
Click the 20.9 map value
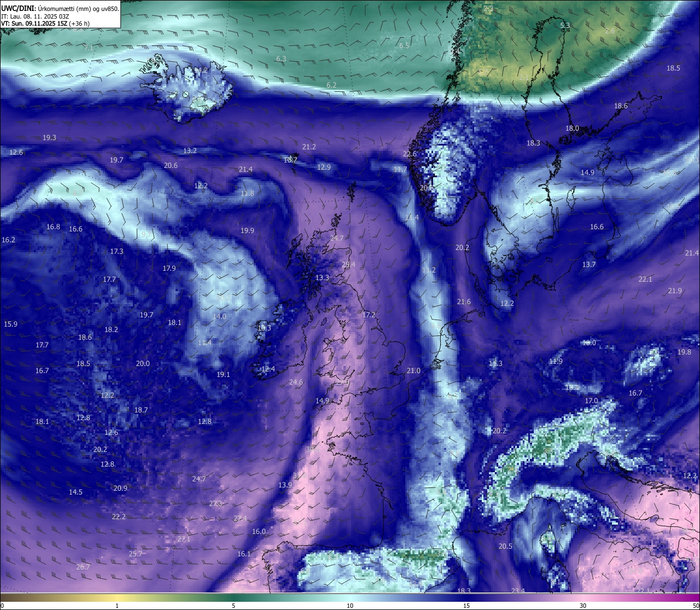click(120, 489)
